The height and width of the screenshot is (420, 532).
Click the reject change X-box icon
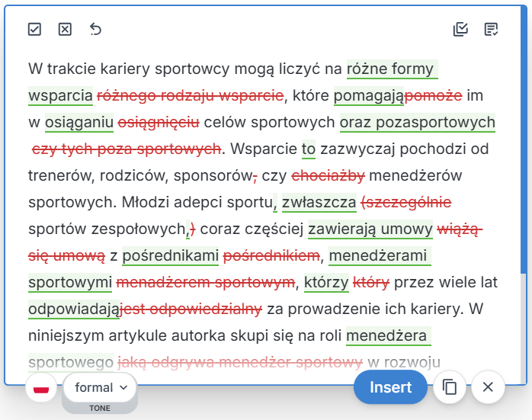point(65,30)
